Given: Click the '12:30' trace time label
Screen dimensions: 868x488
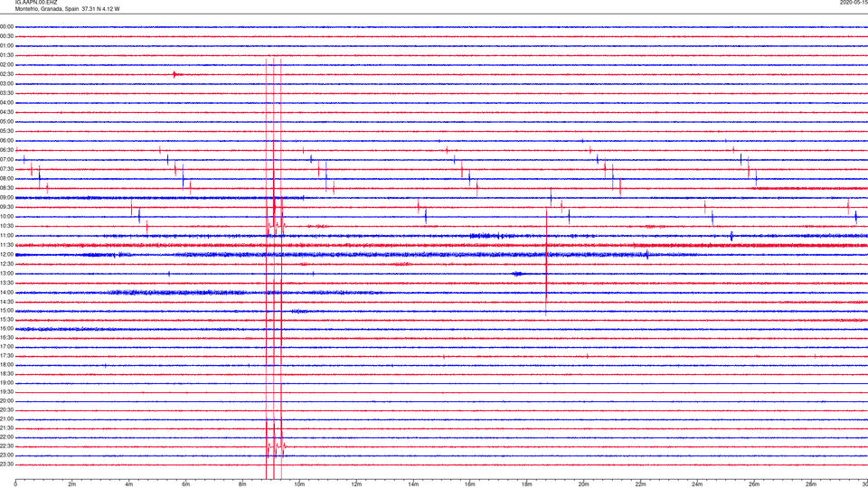Looking at the screenshot, I should [6, 264].
